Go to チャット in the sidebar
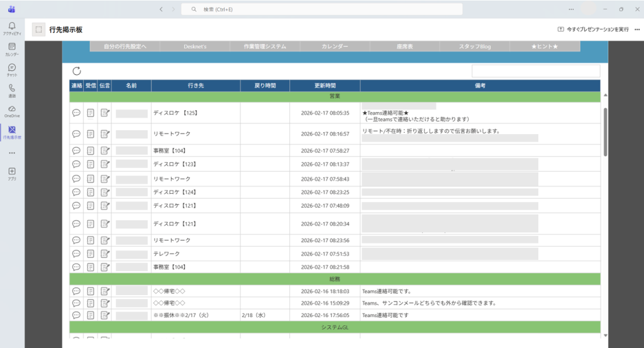The image size is (644, 348). (12, 70)
